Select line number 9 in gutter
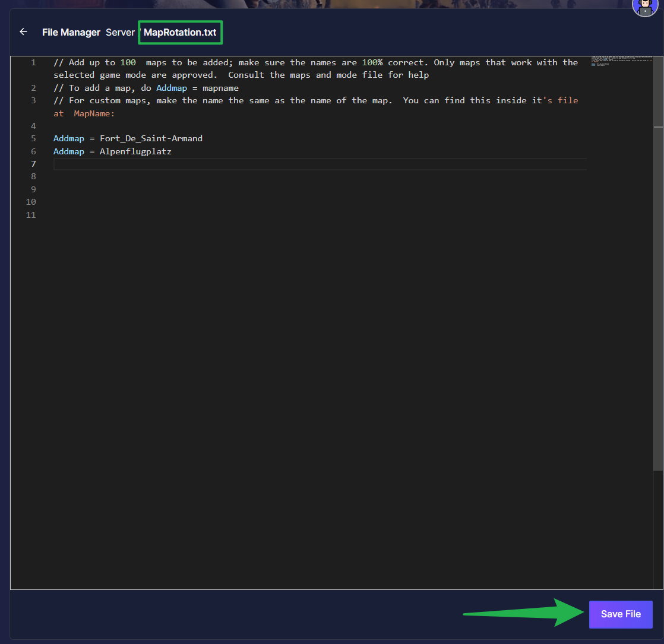The width and height of the screenshot is (664, 644). pyautogui.click(x=33, y=189)
